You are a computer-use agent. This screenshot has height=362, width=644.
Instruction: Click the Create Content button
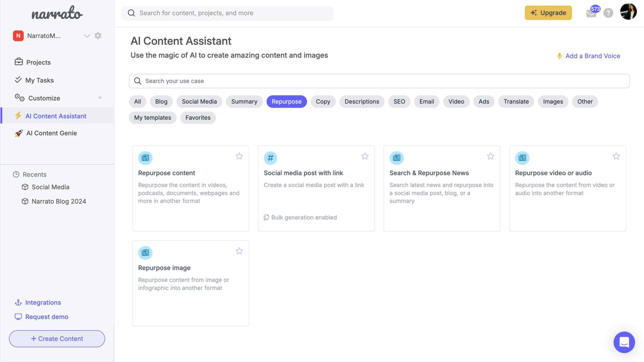pyautogui.click(x=57, y=339)
